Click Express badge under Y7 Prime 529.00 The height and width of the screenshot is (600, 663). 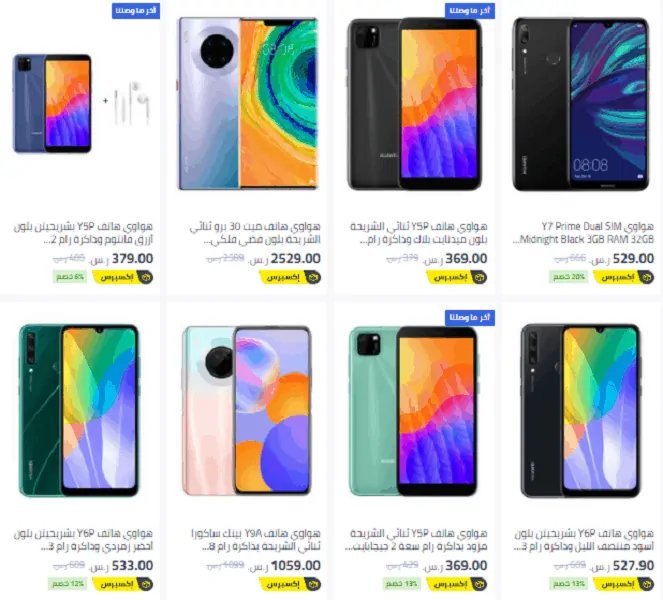point(624,277)
